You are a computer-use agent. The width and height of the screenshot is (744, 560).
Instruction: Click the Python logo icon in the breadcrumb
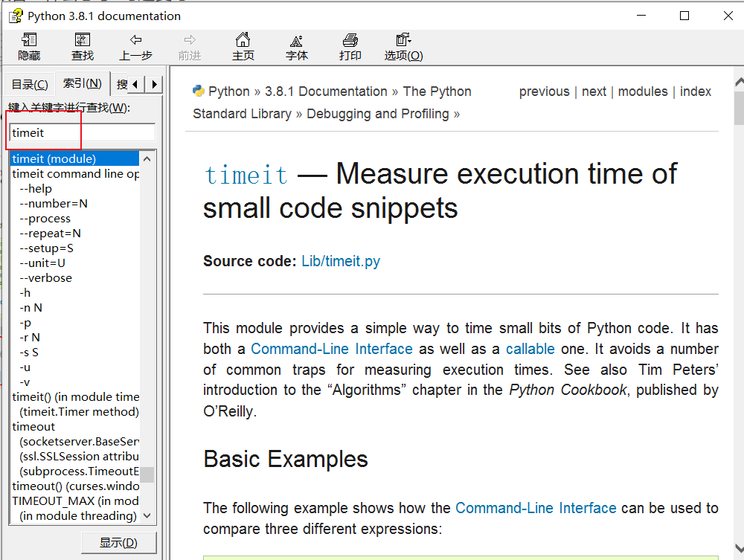pos(198,91)
